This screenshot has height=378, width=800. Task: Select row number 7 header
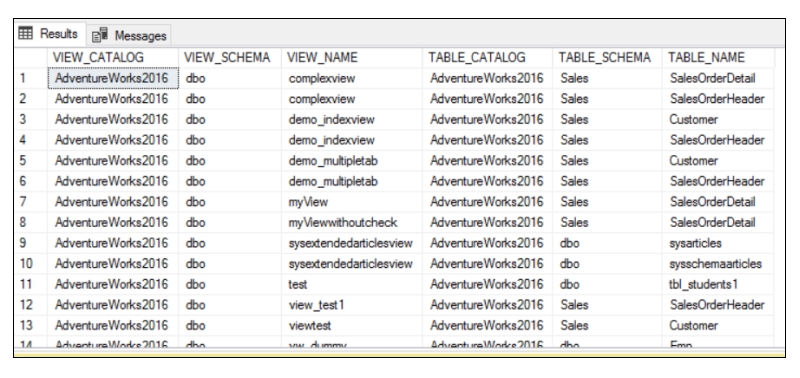31,202
